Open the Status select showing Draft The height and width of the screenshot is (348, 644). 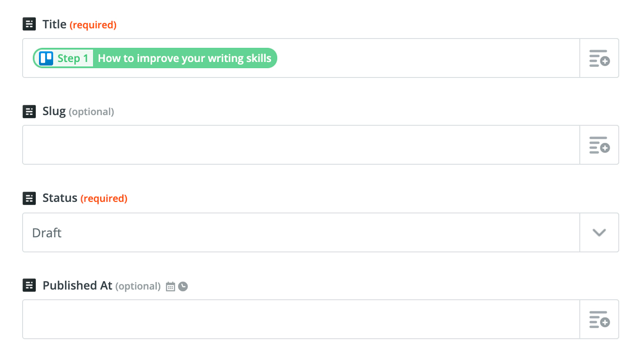click(x=301, y=233)
